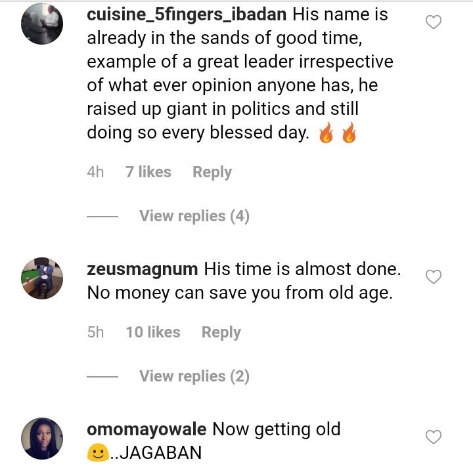Tap the smiley emoji before JAGABAN
This screenshot has height=476, width=473.
tap(97, 453)
